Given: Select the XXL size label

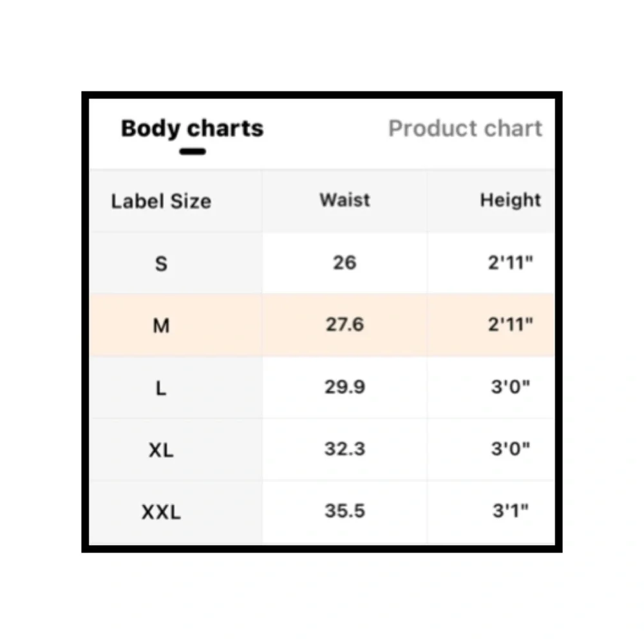Looking at the screenshot, I should (x=161, y=512).
